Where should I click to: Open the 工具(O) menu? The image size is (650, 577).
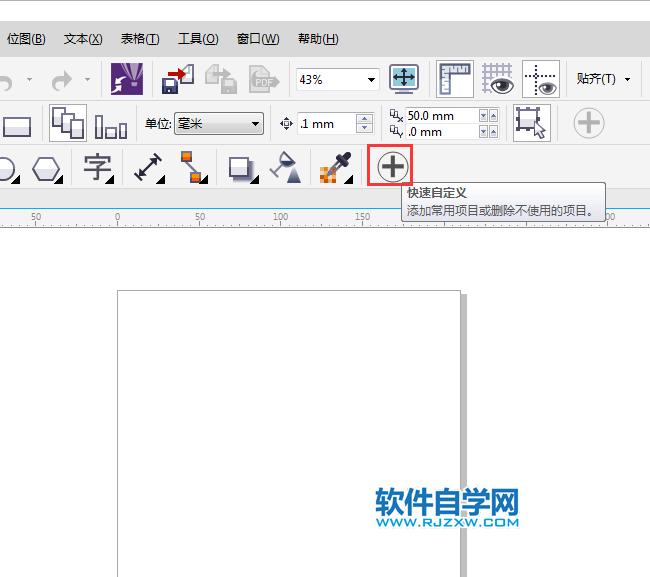(198, 39)
